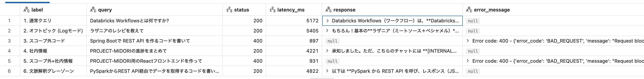Sort by the query column header
Screen dimensions: 644x79
coord(154,10)
